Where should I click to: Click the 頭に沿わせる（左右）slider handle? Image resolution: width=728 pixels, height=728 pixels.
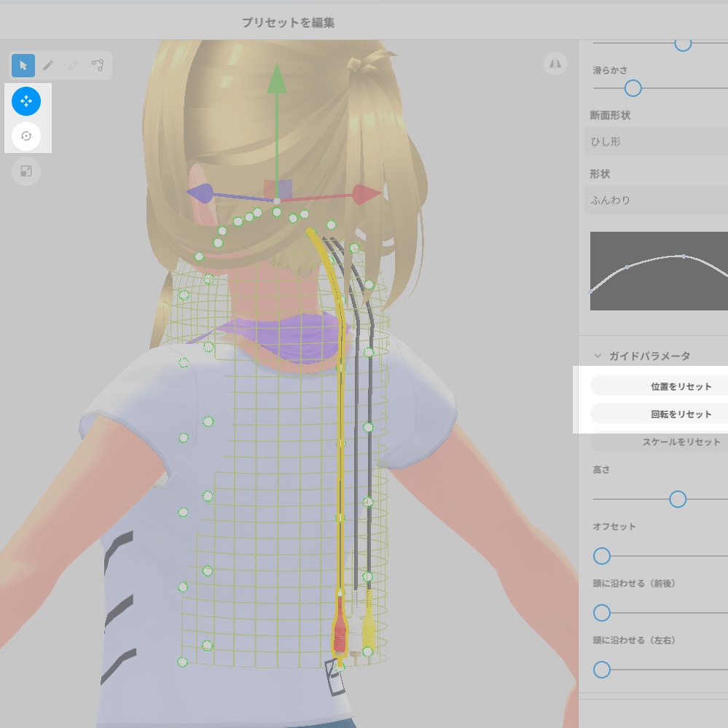[x=601, y=670]
